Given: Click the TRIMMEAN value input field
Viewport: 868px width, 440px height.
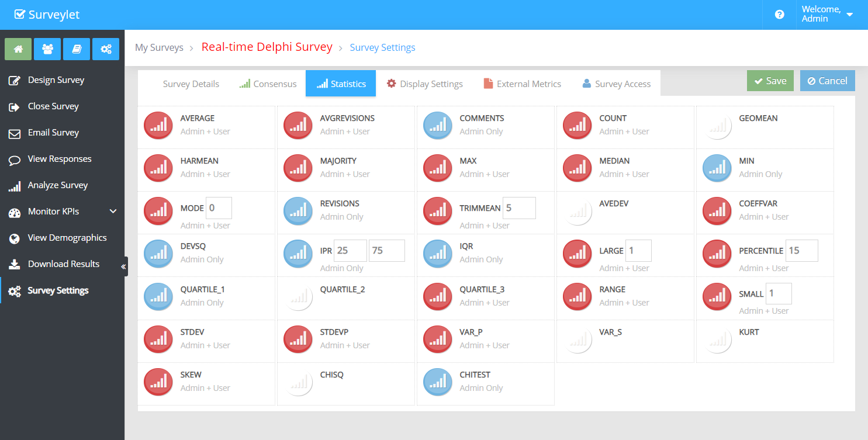Looking at the screenshot, I should tap(519, 208).
